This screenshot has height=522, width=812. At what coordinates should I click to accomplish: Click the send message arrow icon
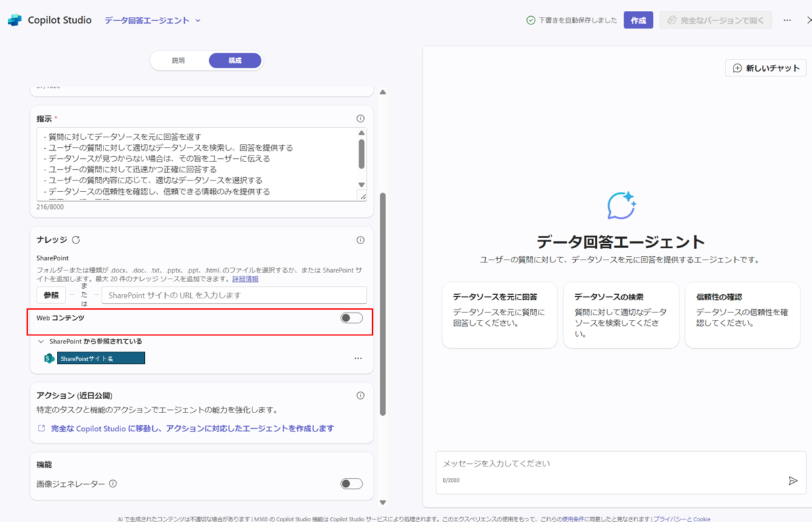793,481
